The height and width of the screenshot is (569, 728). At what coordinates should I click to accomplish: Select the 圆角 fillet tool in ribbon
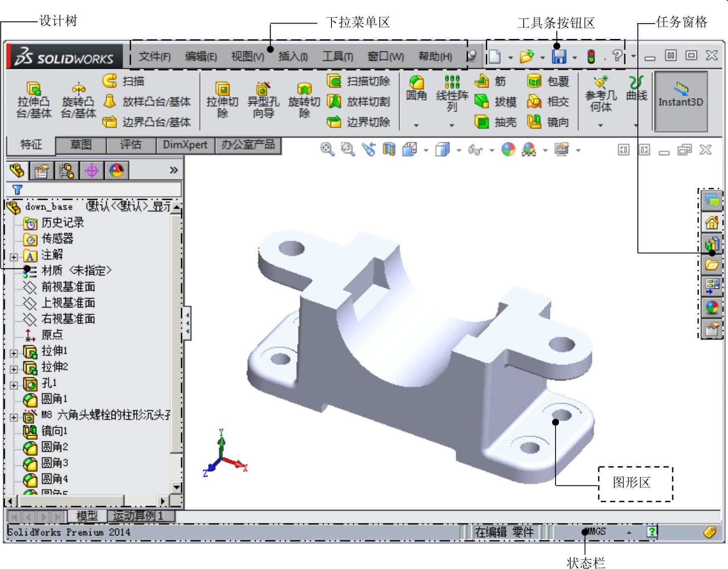coord(416,83)
